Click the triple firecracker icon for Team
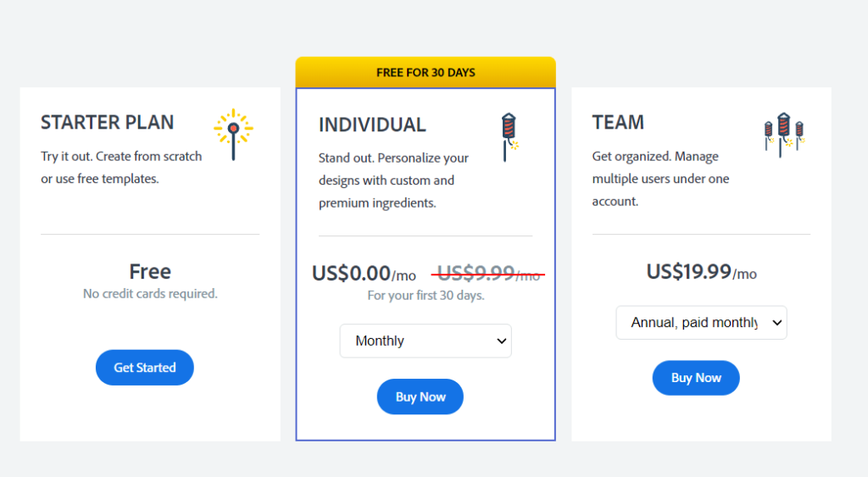 (783, 135)
